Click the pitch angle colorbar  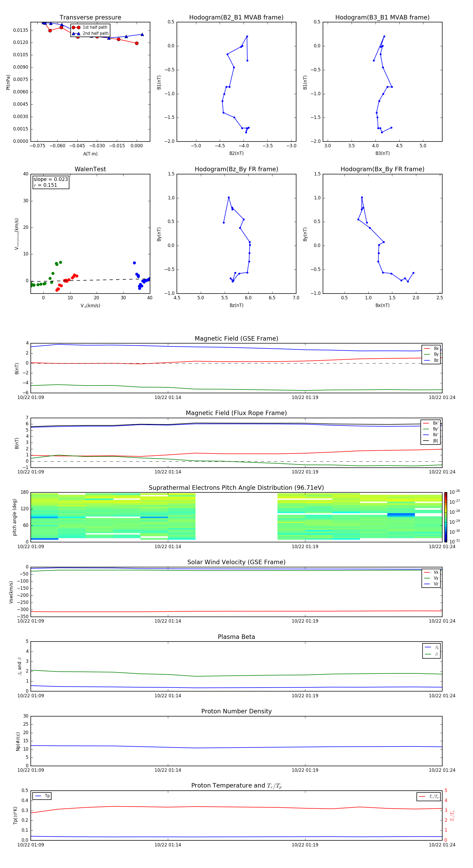[x=445, y=517]
